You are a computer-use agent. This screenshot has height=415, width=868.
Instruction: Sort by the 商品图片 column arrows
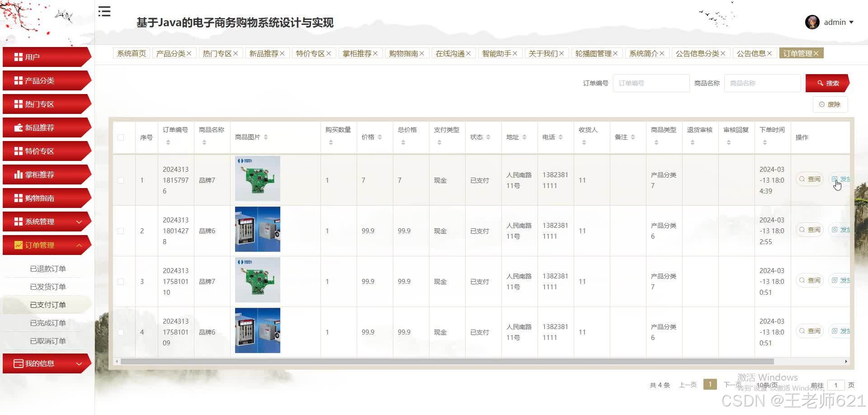click(x=266, y=137)
